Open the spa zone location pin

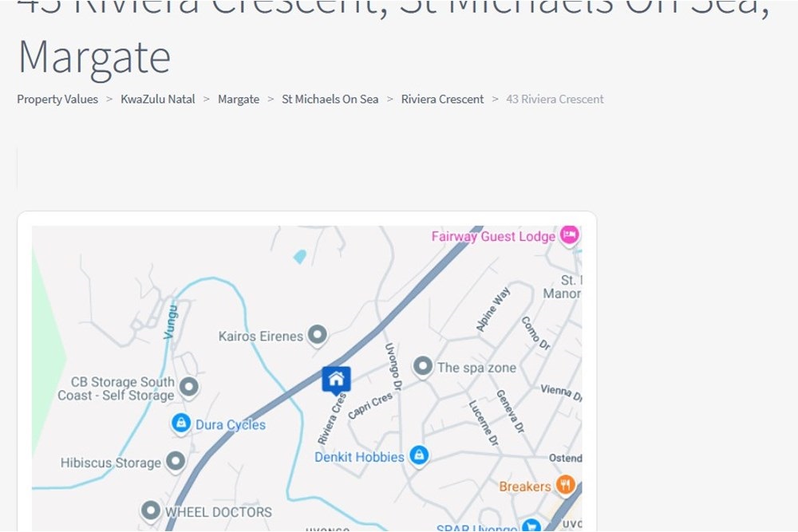[x=422, y=366]
